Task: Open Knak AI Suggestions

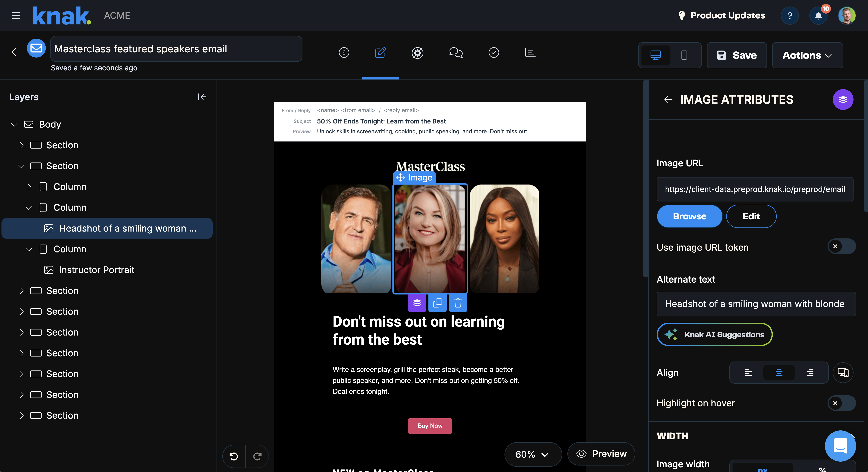Action: pyautogui.click(x=714, y=334)
